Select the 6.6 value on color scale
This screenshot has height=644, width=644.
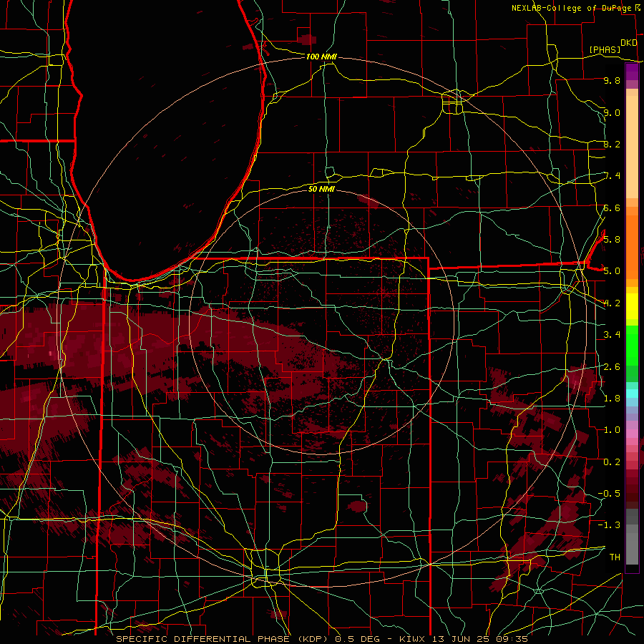tap(612, 208)
